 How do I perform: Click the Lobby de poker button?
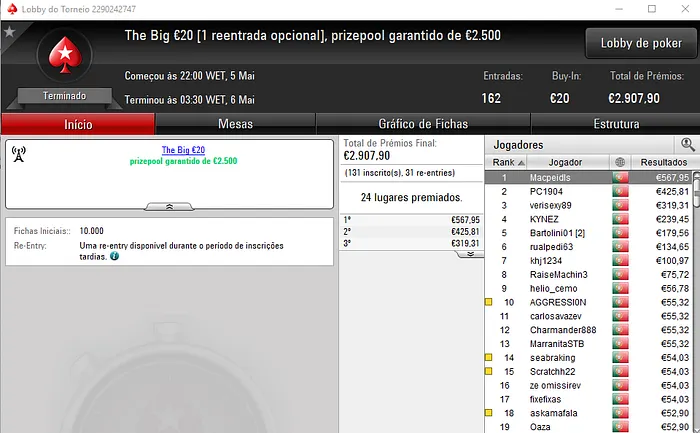(x=640, y=43)
